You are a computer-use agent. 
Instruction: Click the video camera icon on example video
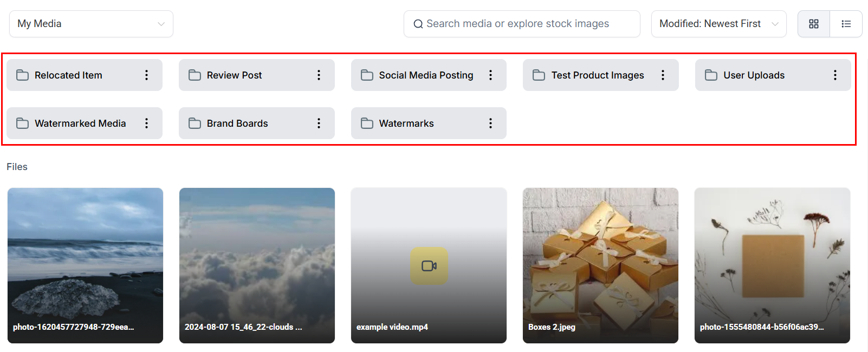[x=429, y=266]
